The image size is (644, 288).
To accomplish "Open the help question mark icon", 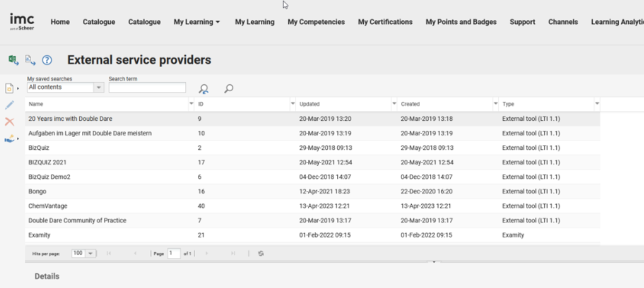I will 46,60.
